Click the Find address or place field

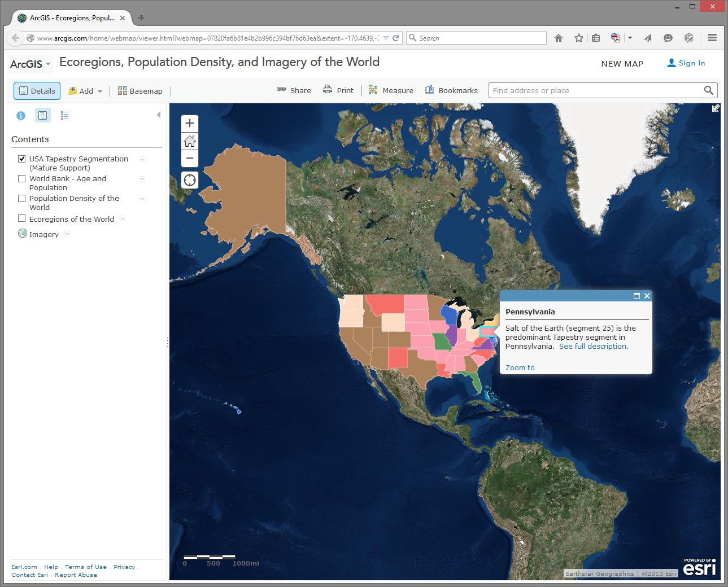(593, 90)
